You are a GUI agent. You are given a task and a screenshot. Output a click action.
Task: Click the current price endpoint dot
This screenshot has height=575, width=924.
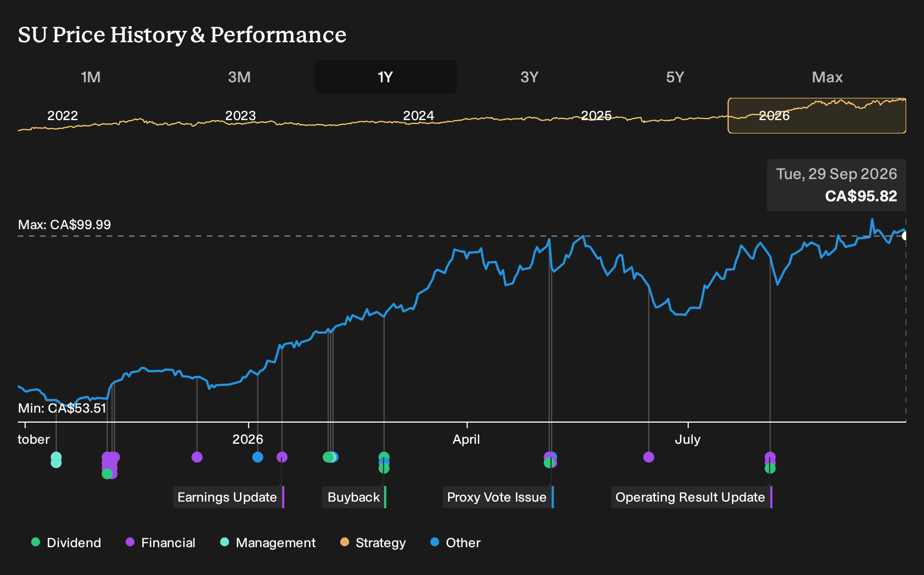[905, 236]
